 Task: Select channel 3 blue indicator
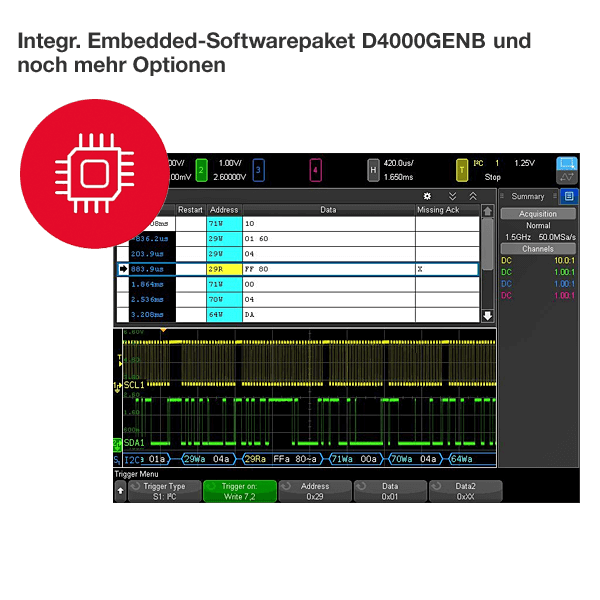click(x=258, y=170)
